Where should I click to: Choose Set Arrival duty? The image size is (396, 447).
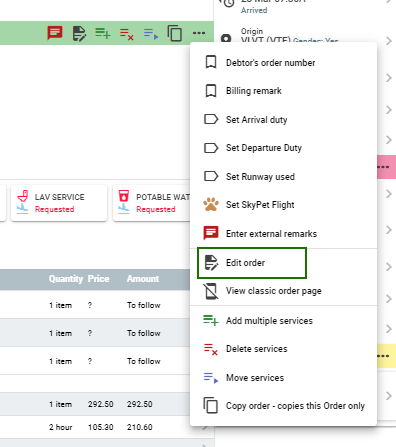(x=283, y=119)
